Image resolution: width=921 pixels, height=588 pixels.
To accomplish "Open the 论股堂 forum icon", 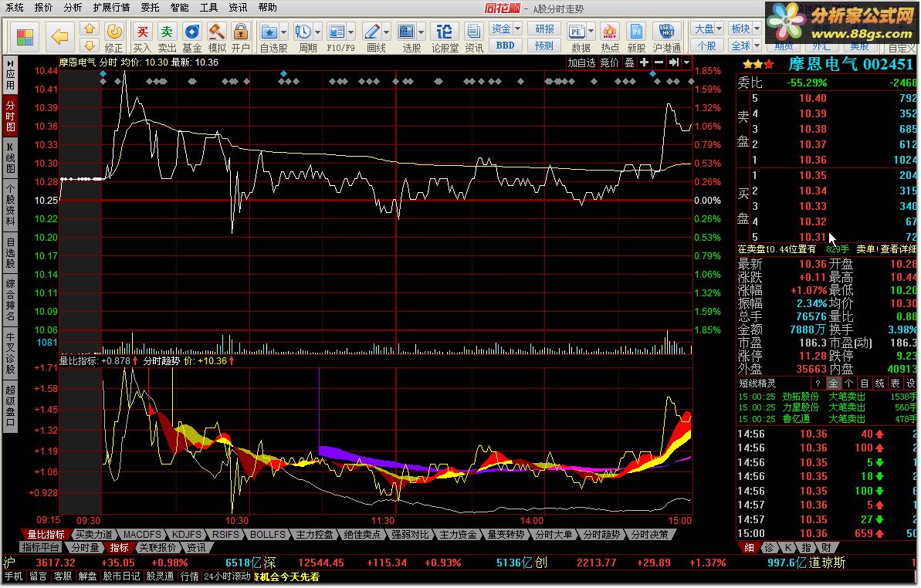I will coord(445,38).
